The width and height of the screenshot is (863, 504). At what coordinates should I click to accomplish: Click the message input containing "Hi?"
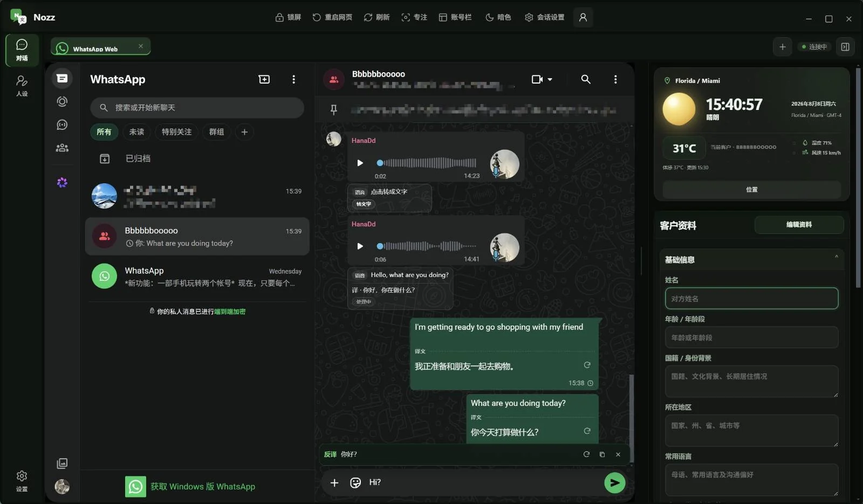click(483, 482)
